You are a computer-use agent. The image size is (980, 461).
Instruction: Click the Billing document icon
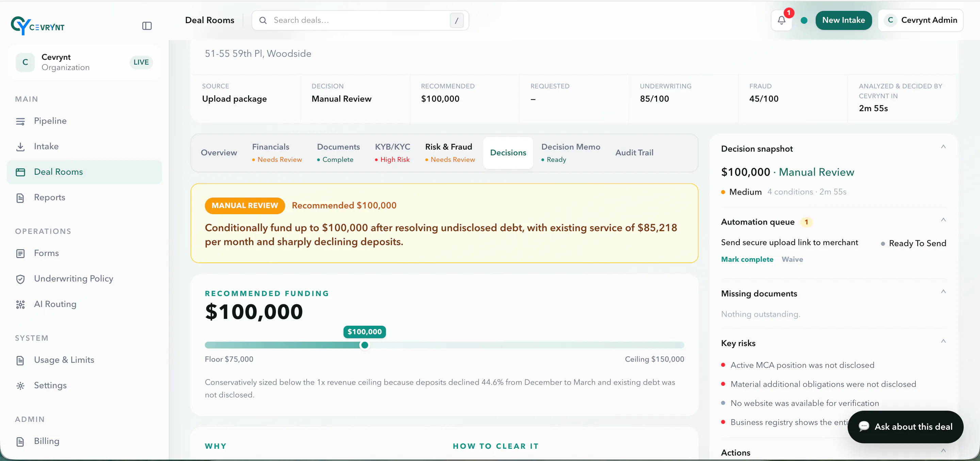tap(20, 442)
